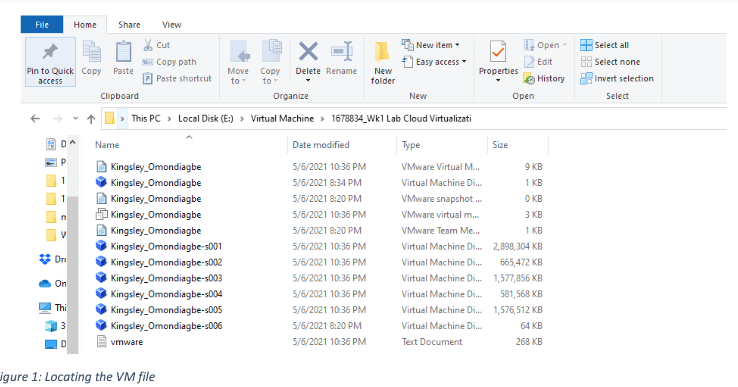Click the Paste clipboard icon

[123, 52]
